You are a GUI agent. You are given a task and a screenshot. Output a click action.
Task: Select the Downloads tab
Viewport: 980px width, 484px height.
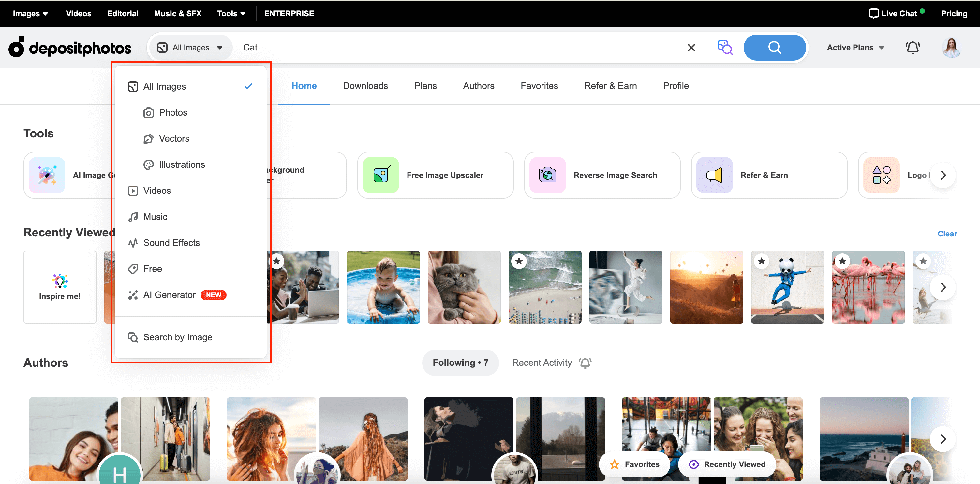pyautogui.click(x=365, y=86)
